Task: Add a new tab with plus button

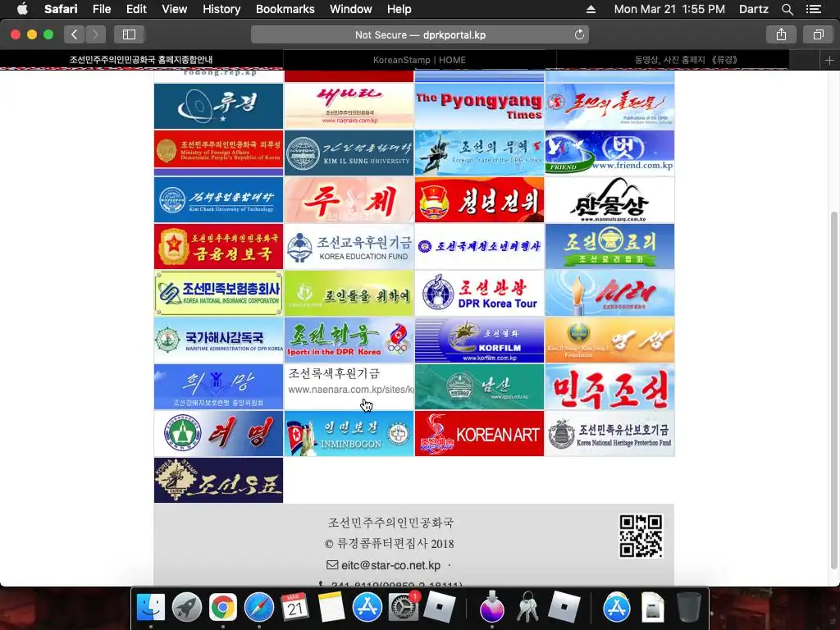Action: pos(829,60)
